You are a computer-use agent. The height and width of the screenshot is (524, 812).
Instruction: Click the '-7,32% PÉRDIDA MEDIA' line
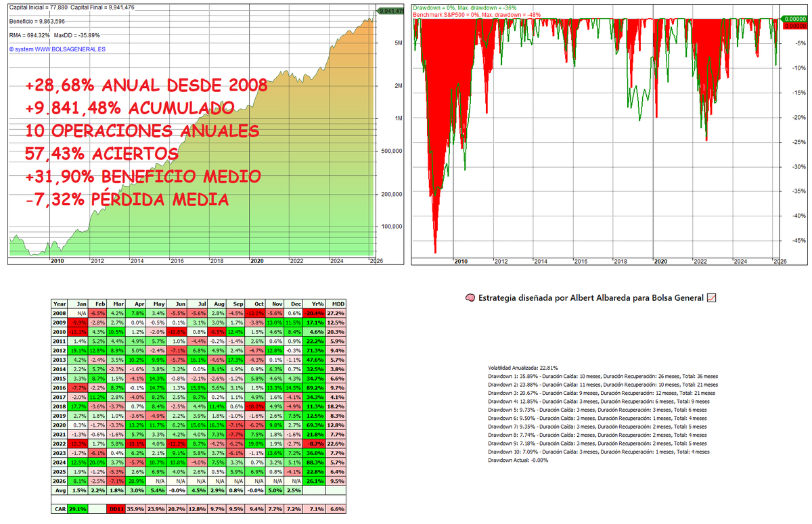coord(127,200)
